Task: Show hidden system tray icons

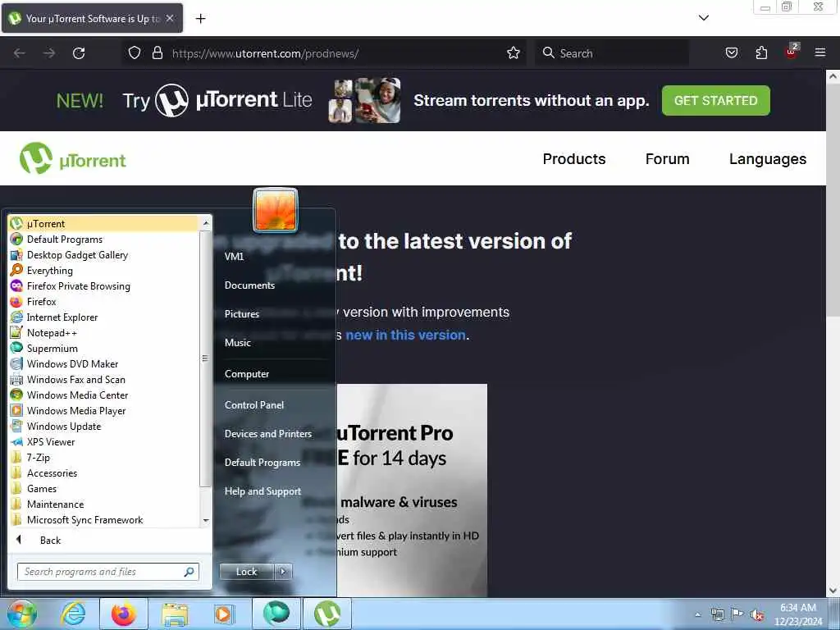Action: pyautogui.click(x=697, y=614)
